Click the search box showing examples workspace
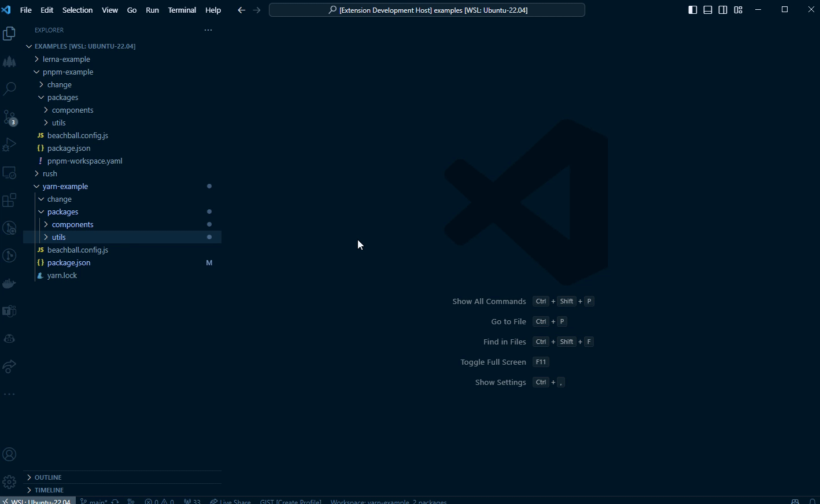This screenshot has height=504, width=820. click(427, 10)
